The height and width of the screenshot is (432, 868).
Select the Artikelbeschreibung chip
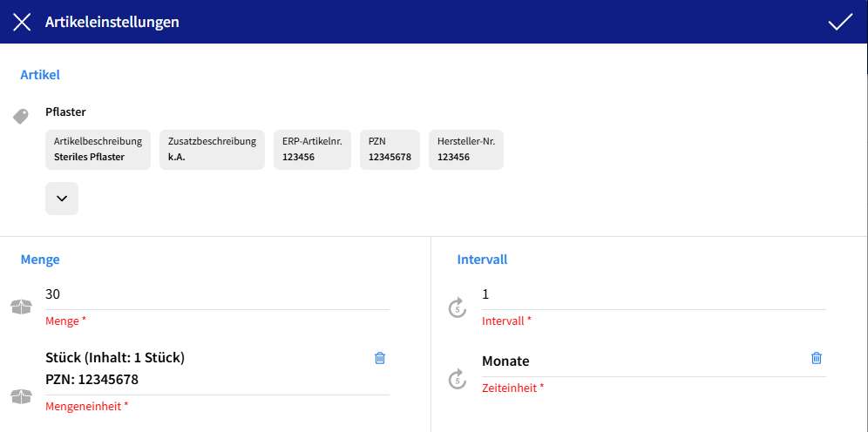pos(98,150)
